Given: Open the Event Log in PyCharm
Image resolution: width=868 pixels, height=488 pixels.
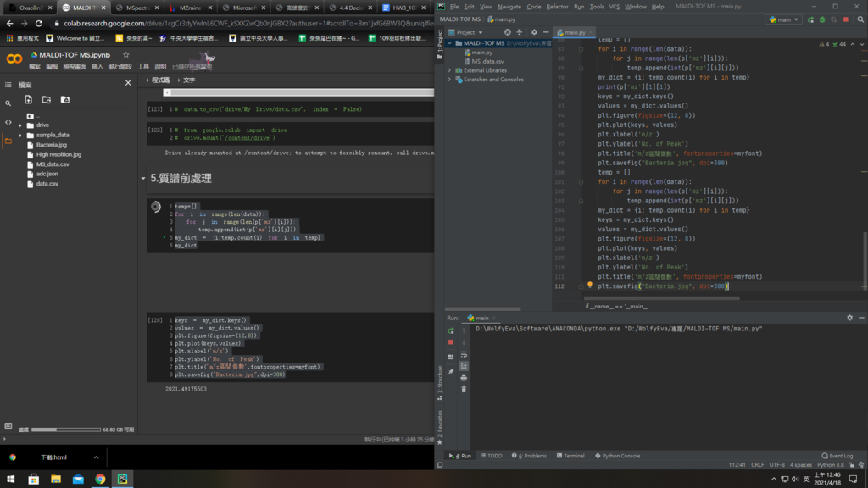Looking at the screenshot, I should click(x=837, y=456).
